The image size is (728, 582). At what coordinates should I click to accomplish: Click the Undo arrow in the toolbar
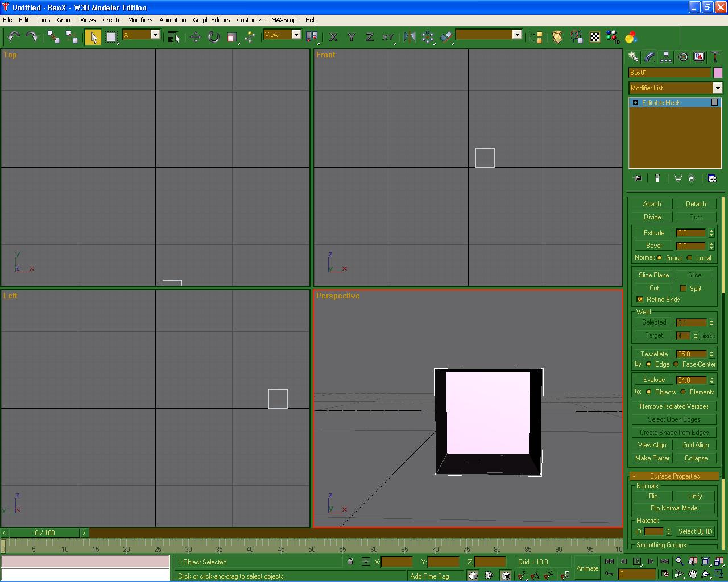[x=14, y=37]
